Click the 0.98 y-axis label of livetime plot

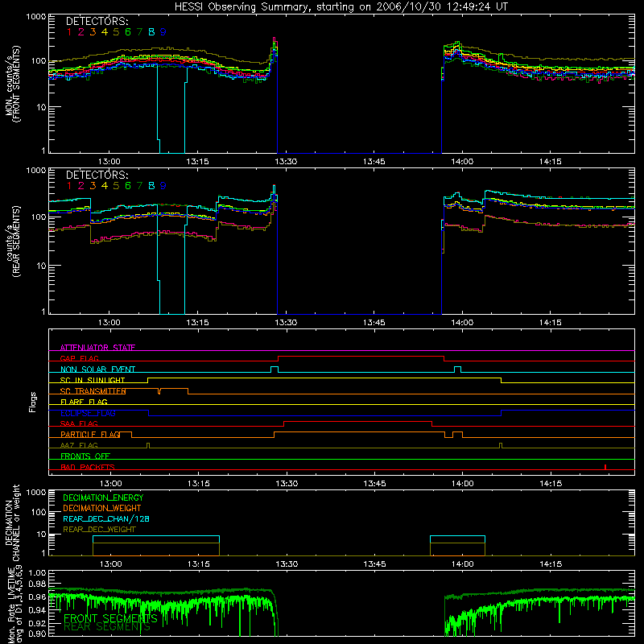(x=37, y=584)
